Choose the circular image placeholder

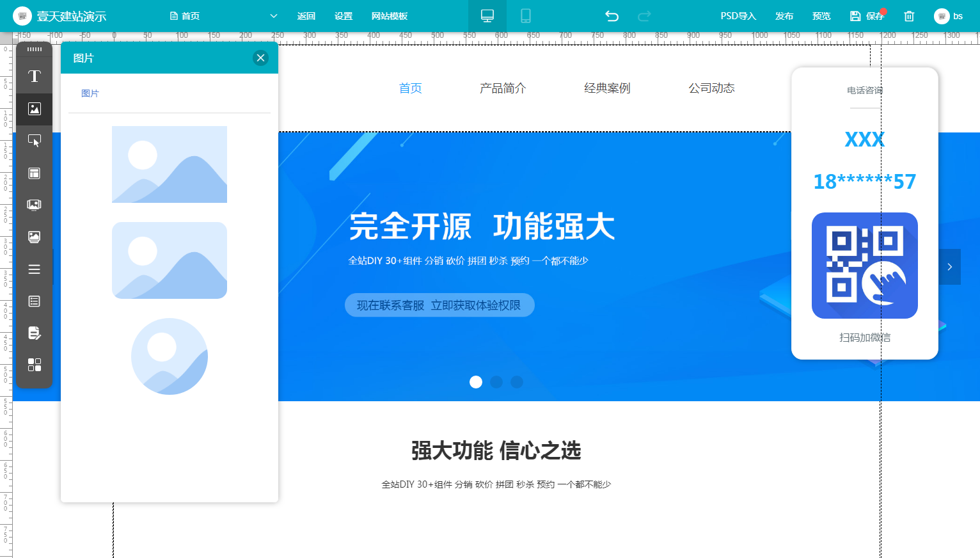pyautogui.click(x=170, y=356)
